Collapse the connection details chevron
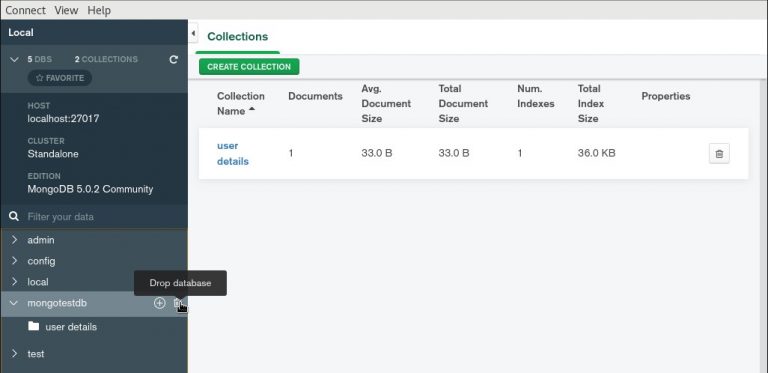The width and height of the screenshot is (768, 373). pos(14,59)
